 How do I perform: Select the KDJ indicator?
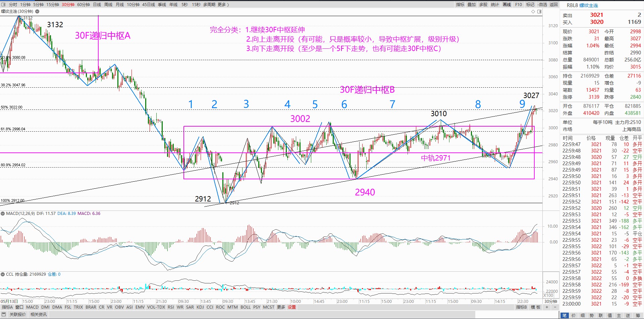(200, 307)
